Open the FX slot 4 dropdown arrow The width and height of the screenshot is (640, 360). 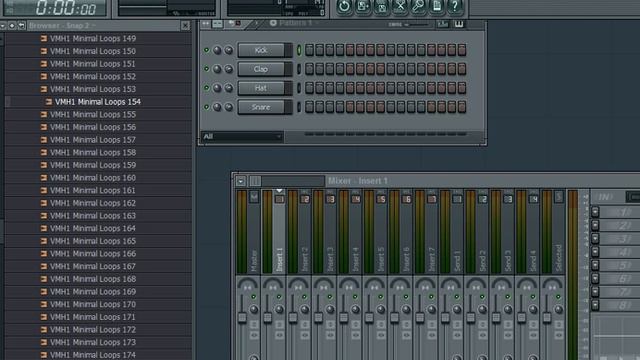[595, 252]
